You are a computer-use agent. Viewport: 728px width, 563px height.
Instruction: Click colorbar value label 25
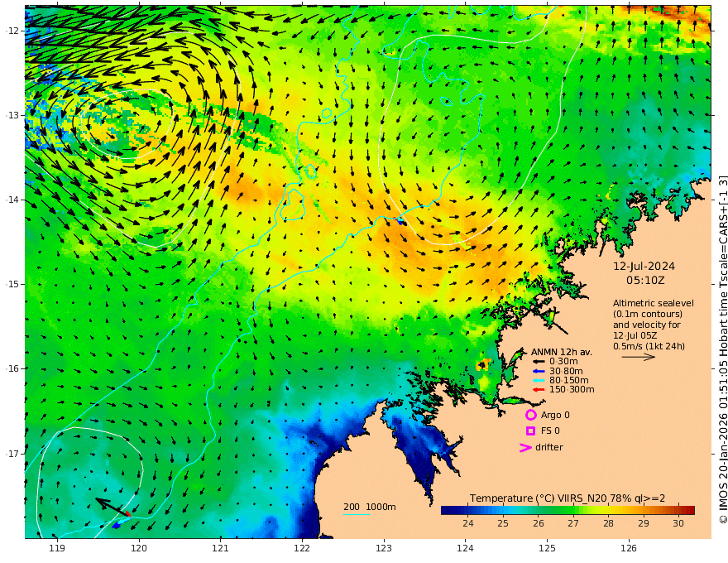[503, 523]
